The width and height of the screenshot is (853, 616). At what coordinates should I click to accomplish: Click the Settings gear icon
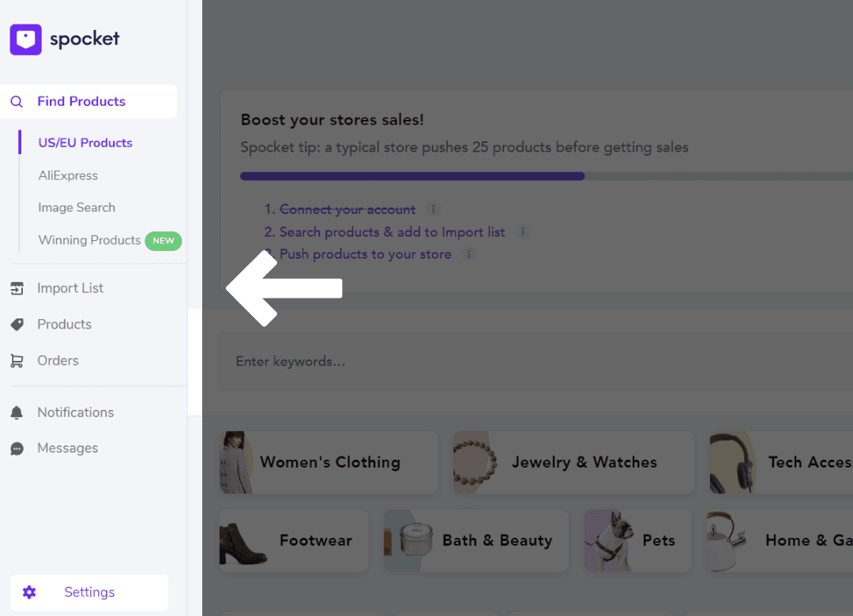29,592
